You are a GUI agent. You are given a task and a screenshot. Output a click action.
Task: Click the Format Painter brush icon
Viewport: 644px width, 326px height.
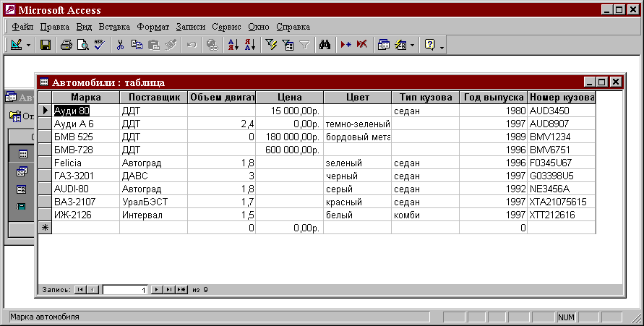[171, 44]
